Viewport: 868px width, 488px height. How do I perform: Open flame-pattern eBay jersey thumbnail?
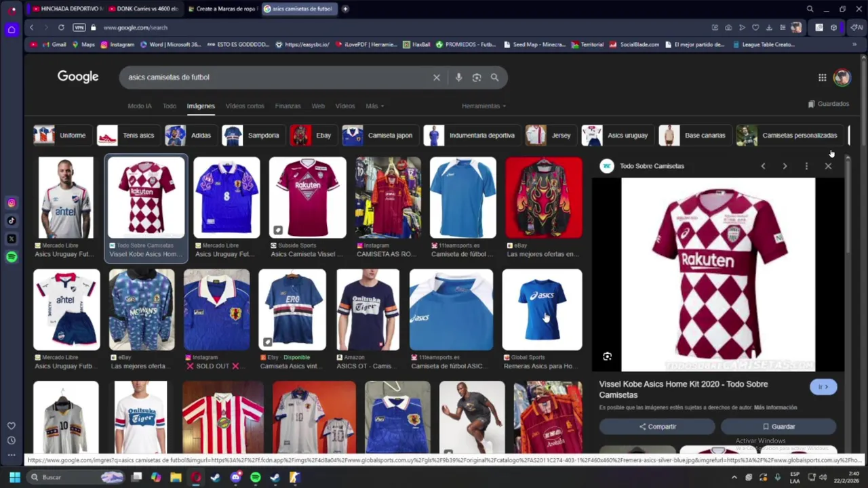click(x=543, y=197)
